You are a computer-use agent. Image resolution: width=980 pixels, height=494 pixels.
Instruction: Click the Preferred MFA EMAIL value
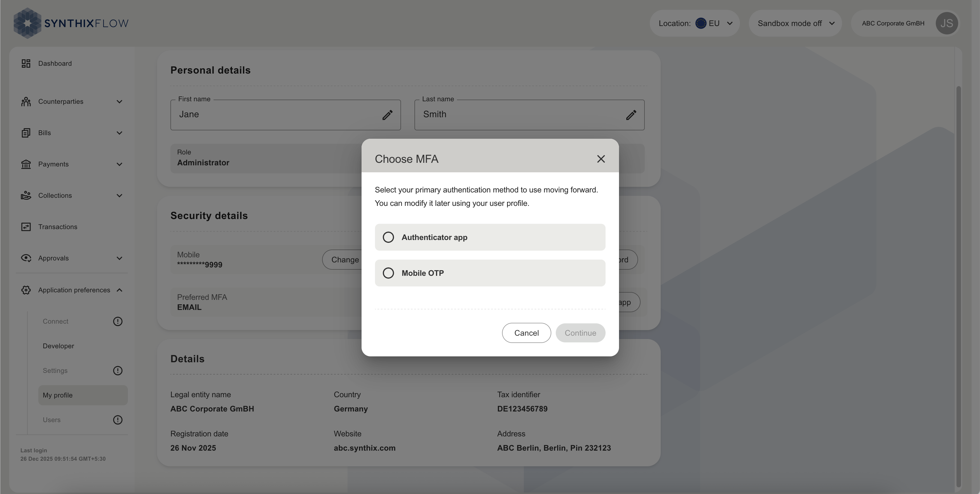coord(189,307)
